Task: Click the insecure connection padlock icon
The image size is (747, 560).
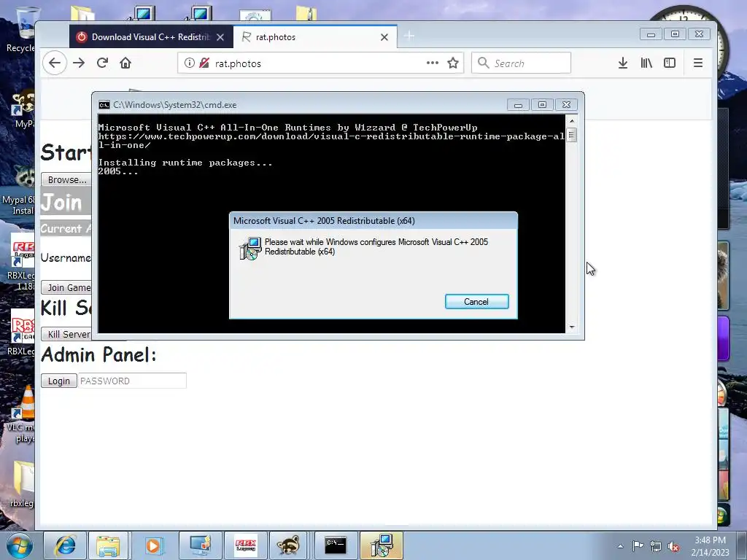Action: pos(204,63)
